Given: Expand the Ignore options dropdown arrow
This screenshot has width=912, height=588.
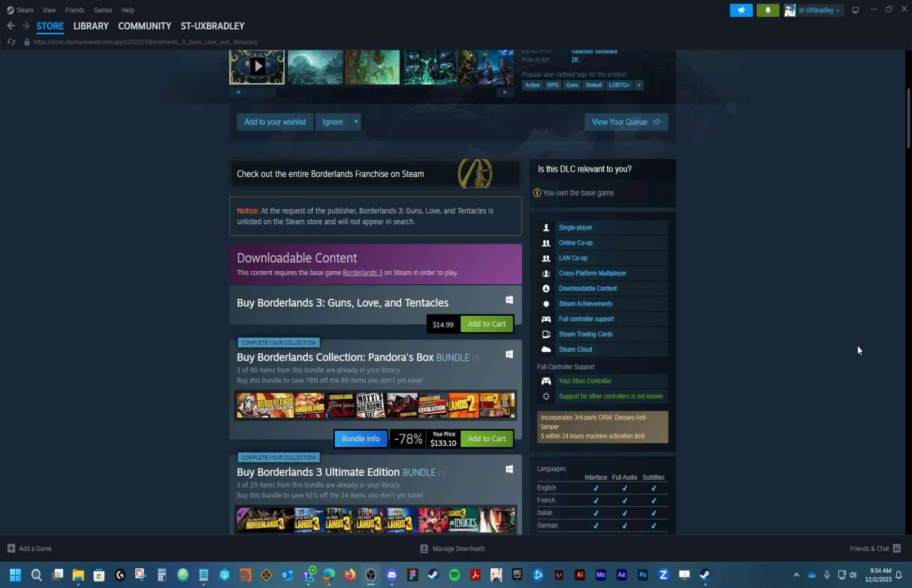Looking at the screenshot, I should tap(356, 122).
